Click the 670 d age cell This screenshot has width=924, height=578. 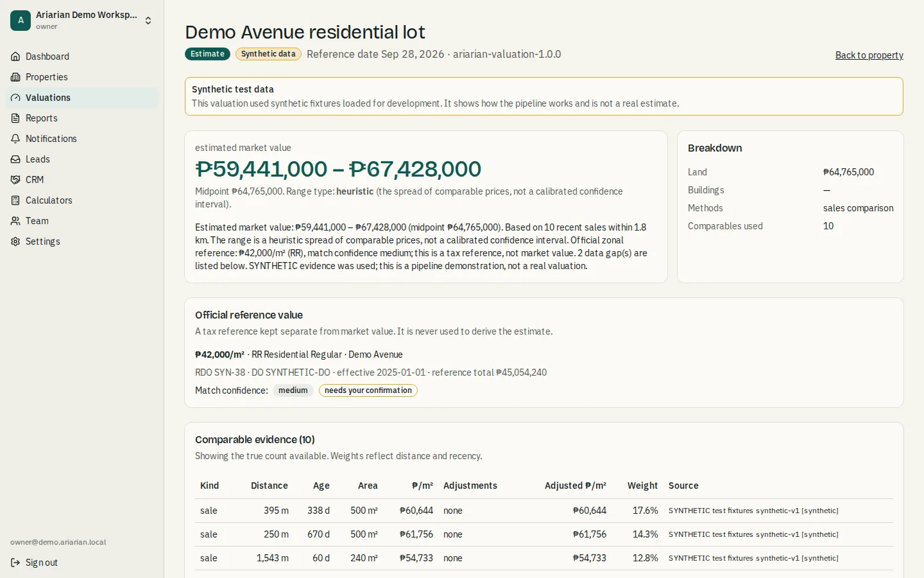pyautogui.click(x=318, y=534)
